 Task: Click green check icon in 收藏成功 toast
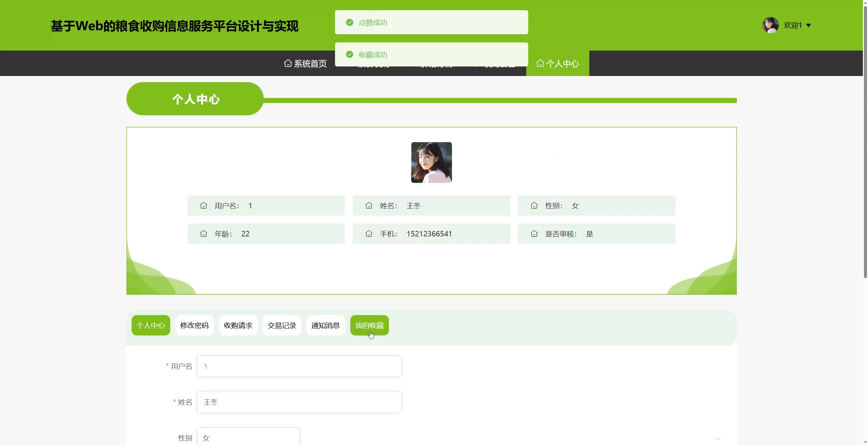(x=350, y=55)
